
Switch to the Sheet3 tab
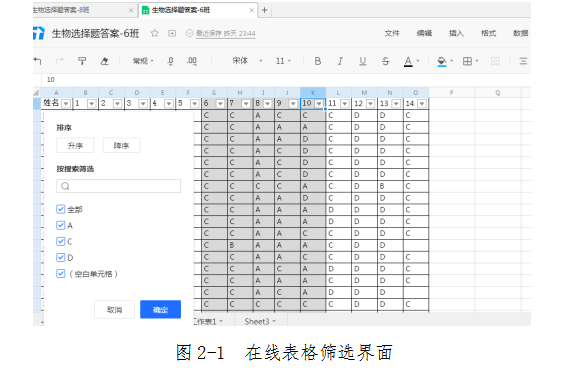[x=260, y=321]
